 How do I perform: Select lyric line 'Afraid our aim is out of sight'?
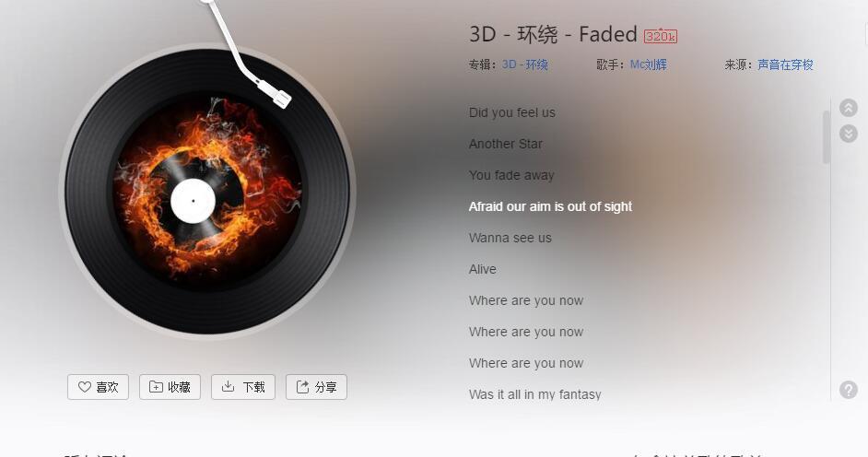click(550, 206)
